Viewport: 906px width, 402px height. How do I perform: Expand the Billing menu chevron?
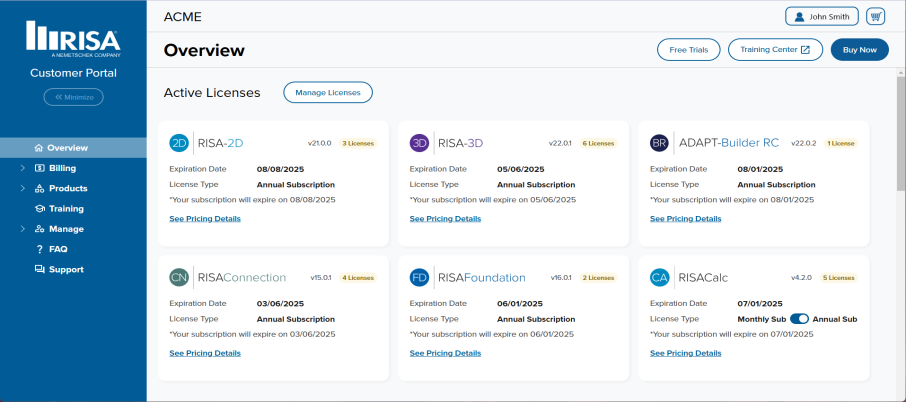click(23, 168)
